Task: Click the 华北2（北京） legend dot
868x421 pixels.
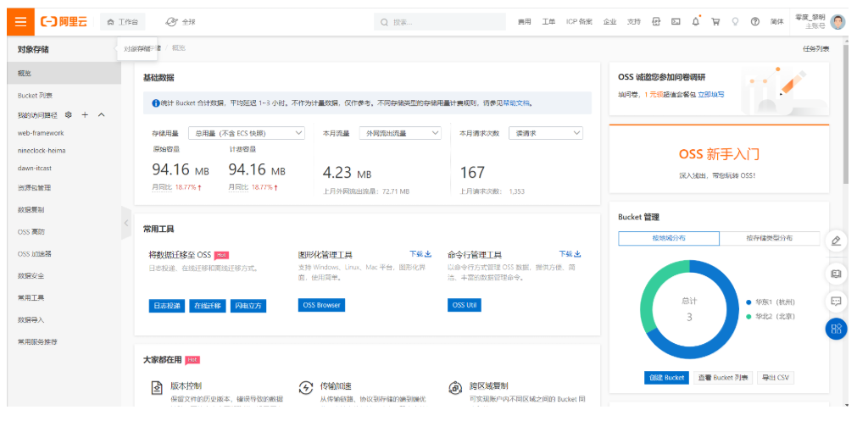Action: pyautogui.click(x=749, y=317)
